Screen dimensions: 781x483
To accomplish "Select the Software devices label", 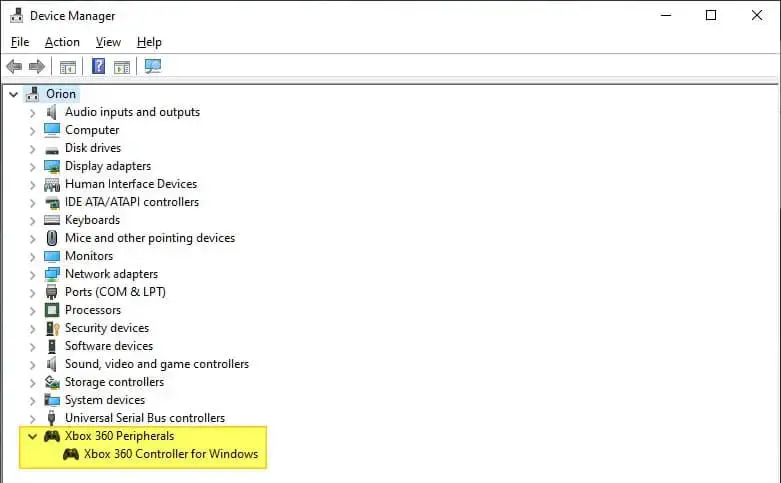I will 109,346.
